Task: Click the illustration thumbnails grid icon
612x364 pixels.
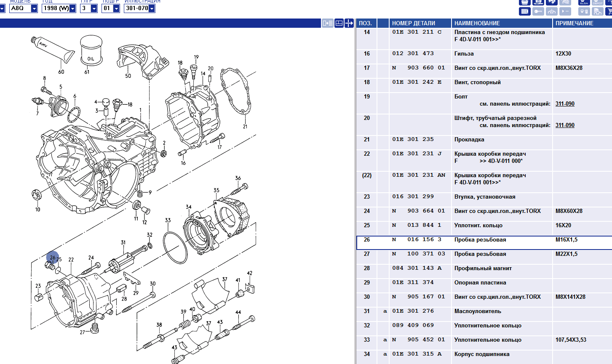Action: click(328, 24)
